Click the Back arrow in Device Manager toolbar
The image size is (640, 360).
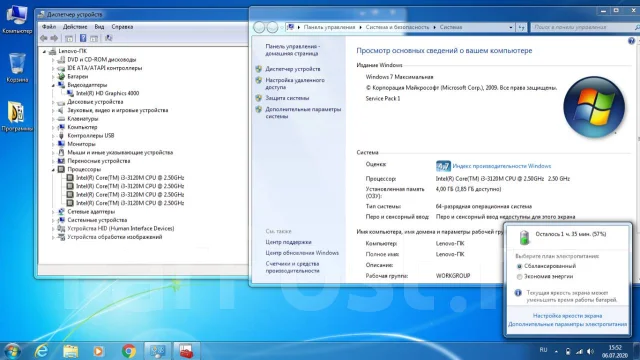[44, 38]
